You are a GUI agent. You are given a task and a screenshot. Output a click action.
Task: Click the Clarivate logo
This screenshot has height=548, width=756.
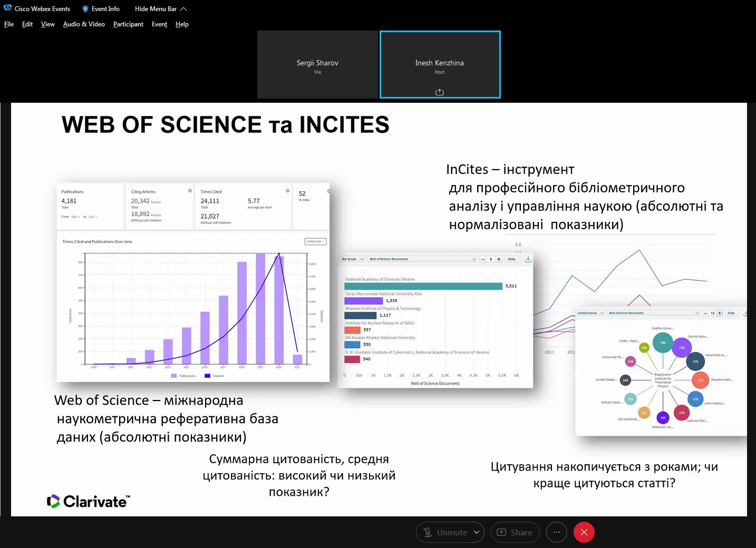(88, 501)
